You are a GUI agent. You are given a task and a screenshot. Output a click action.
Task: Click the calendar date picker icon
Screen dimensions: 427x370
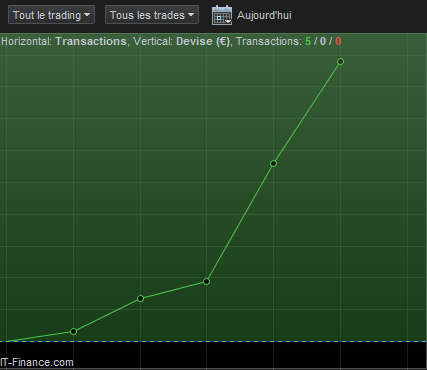coord(222,15)
